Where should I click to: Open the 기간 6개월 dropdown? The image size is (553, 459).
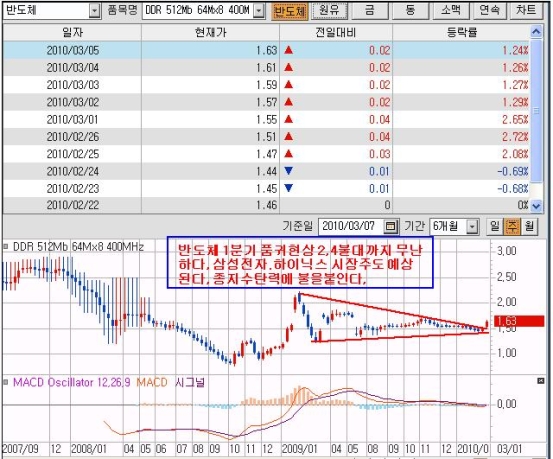click(472, 226)
